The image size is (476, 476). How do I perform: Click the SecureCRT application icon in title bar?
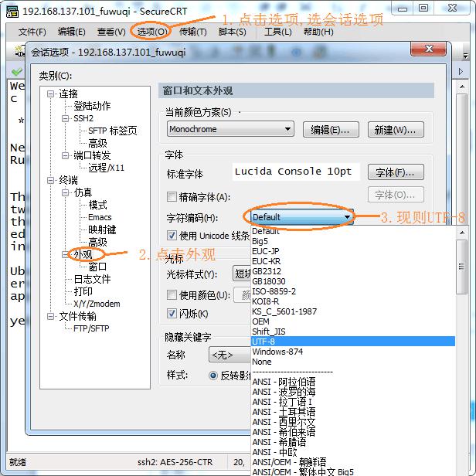pyautogui.click(x=12, y=12)
